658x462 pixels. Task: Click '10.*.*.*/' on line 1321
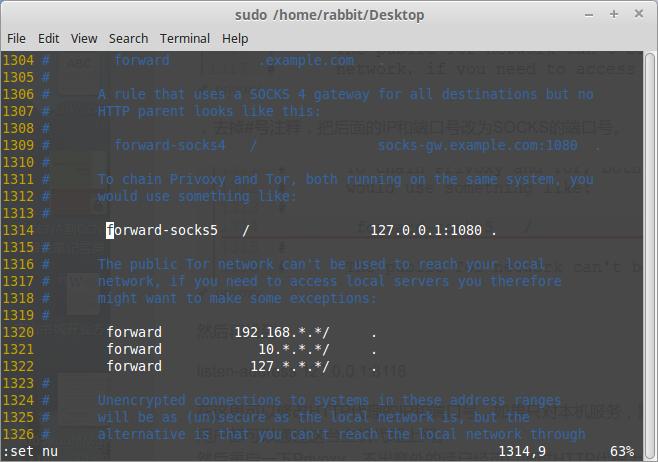(x=294, y=349)
